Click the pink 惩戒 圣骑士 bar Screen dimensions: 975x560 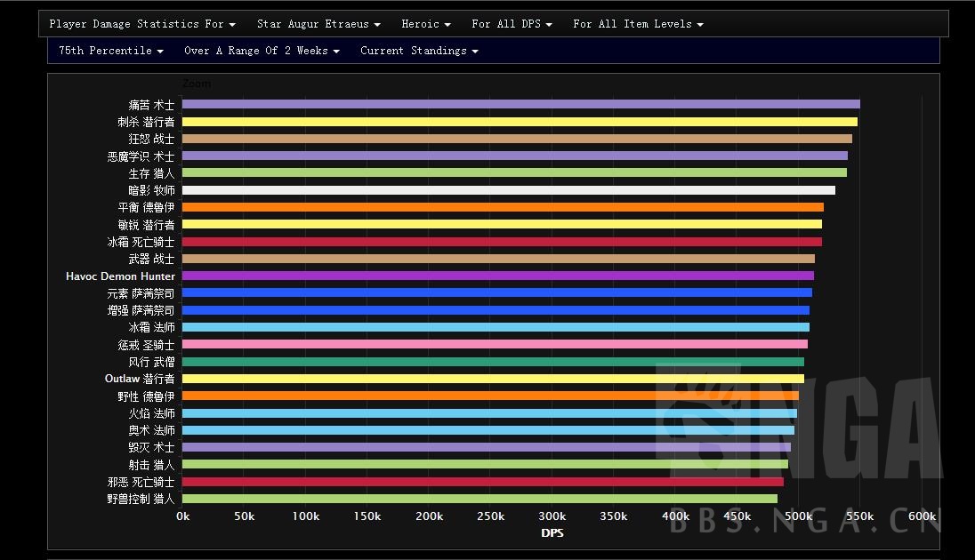[495, 344]
